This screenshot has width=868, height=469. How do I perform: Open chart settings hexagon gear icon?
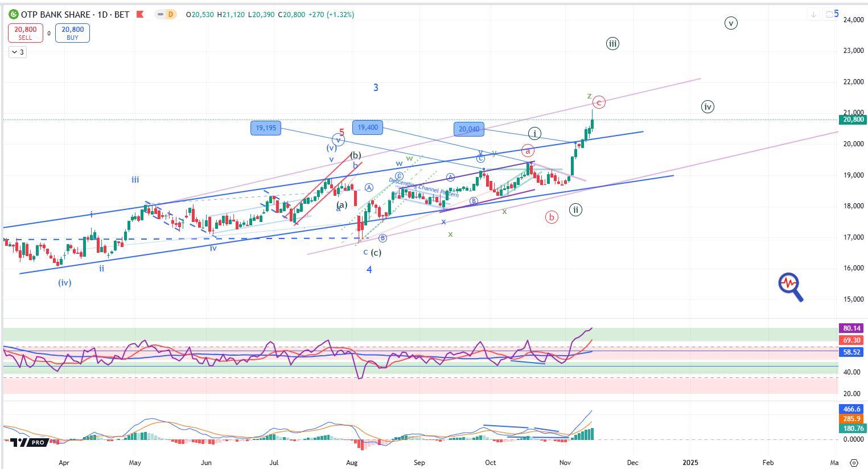coord(854,463)
